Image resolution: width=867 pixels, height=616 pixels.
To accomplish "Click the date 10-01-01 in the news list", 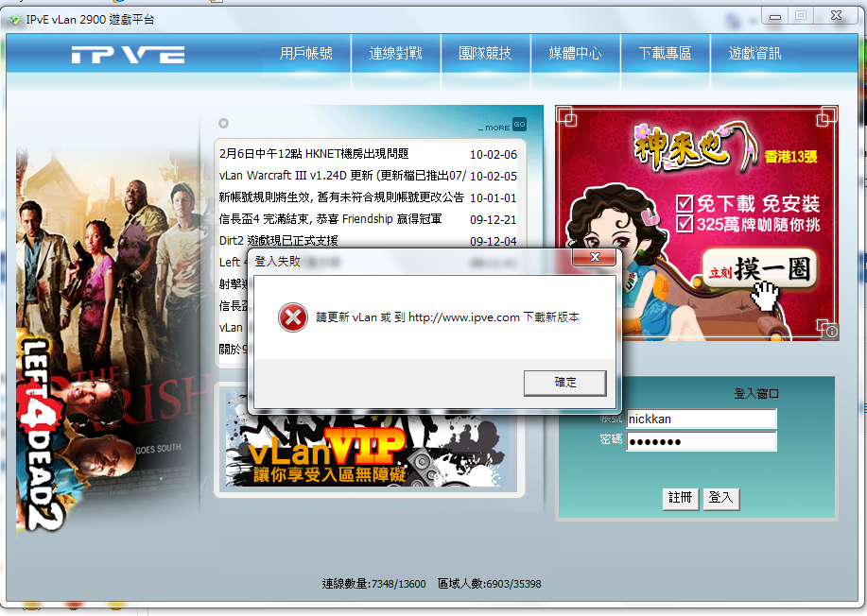I will tap(494, 197).
